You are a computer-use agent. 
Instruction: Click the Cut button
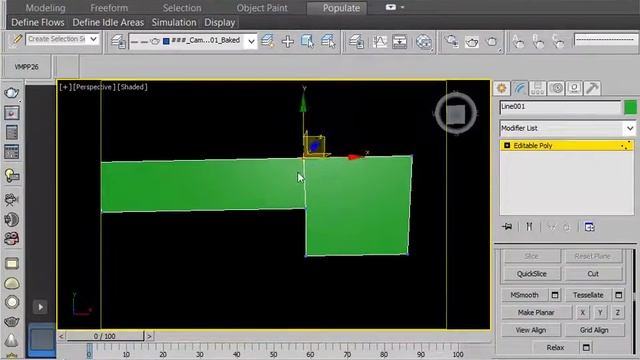(x=593, y=274)
